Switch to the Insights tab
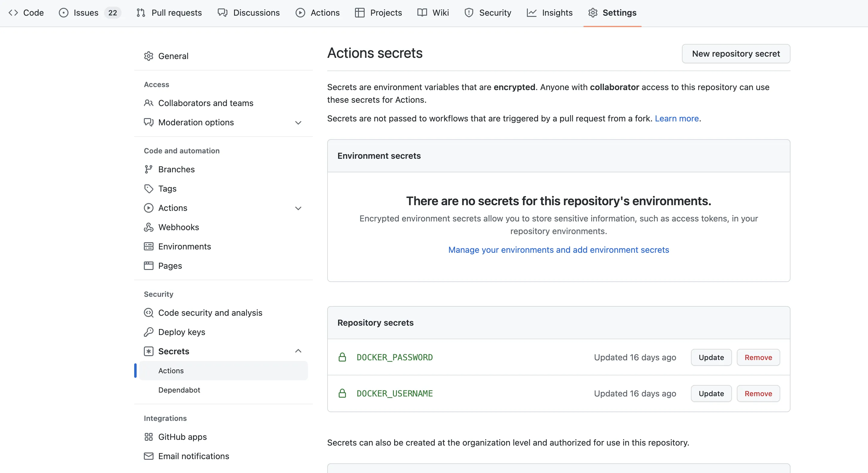The width and height of the screenshot is (868, 473). click(x=550, y=13)
